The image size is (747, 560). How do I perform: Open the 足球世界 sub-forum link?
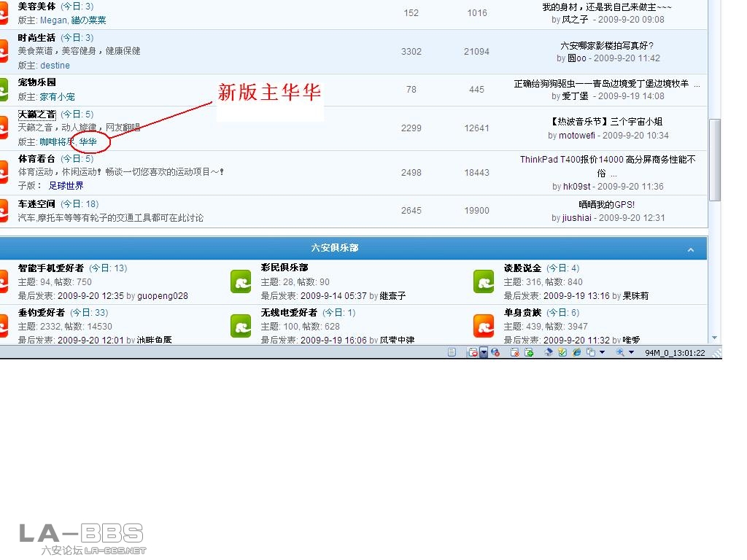tap(66, 185)
